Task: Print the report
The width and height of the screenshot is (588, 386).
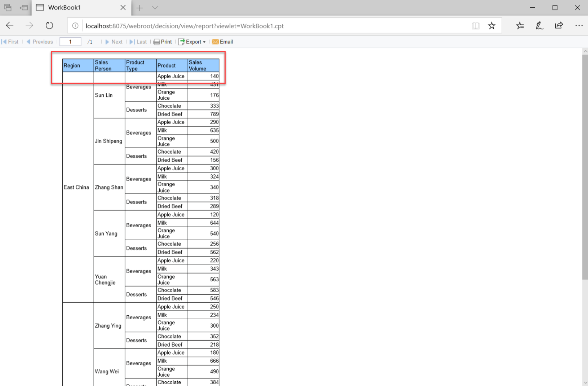Action: [163, 42]
